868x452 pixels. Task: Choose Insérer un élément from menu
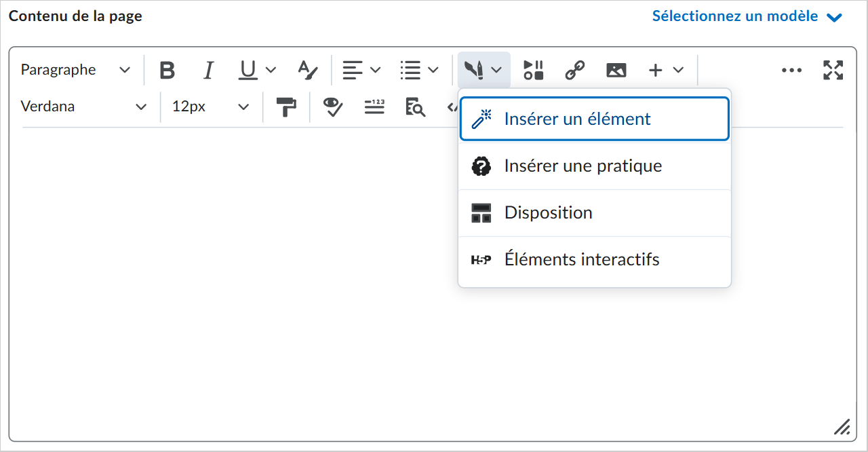[x=595, y=119]
